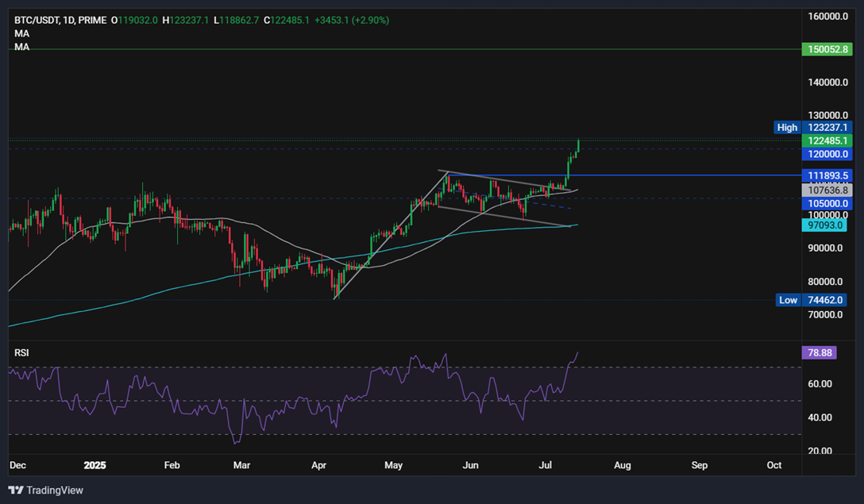Click the 107636.8 moving average label
The image size is (864, 504).
coord(827,190)
